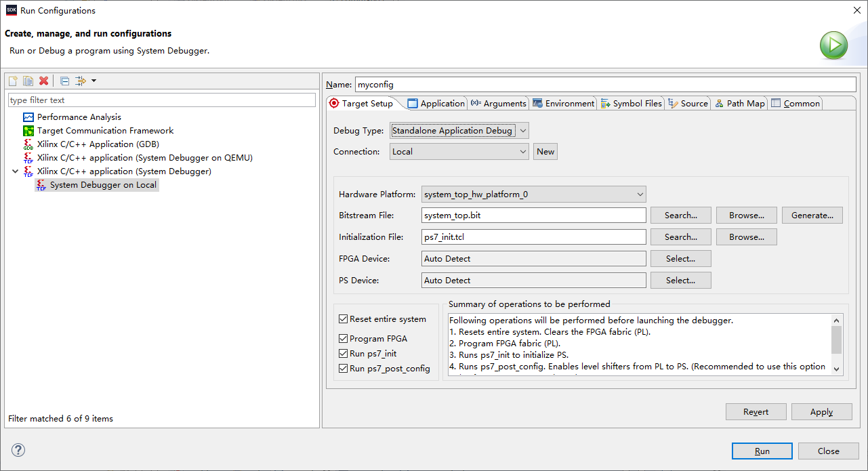868x471 pixels.
Task: Select System Debugger on QEMU entry
Action: click(144, 158)
